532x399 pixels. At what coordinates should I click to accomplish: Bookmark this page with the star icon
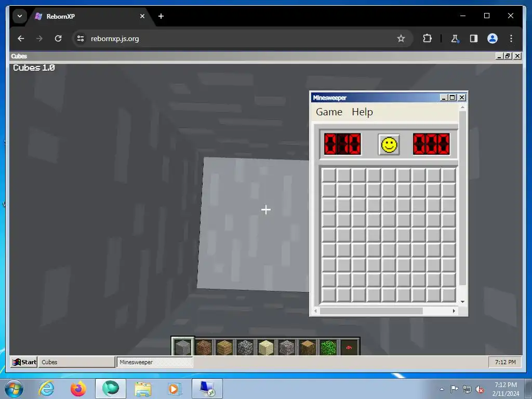tap(401, 38)
